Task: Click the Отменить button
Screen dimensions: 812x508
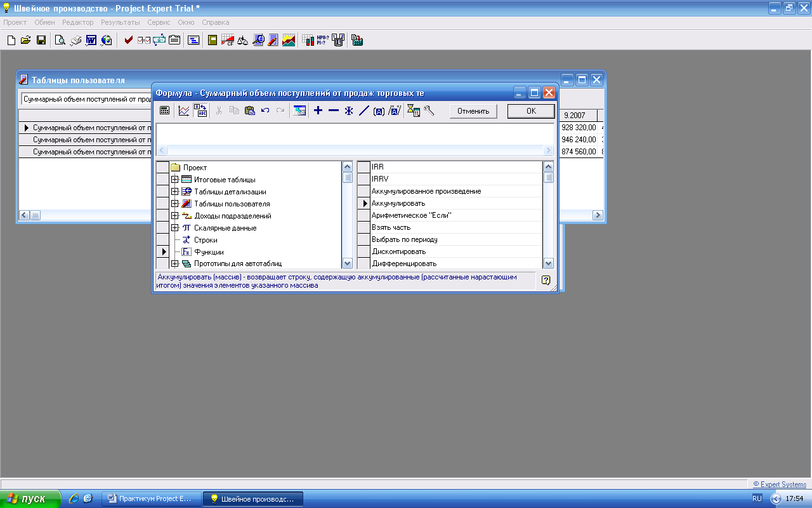Action: pos(473,111)
